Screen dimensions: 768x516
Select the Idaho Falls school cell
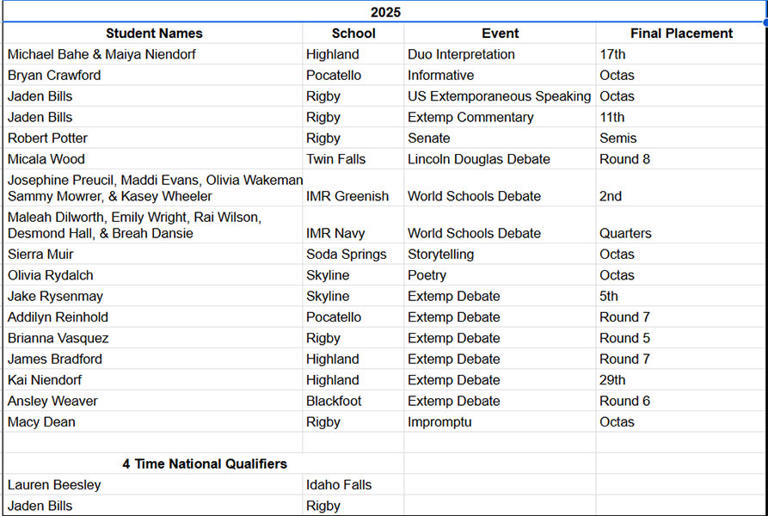click(353, 485)
